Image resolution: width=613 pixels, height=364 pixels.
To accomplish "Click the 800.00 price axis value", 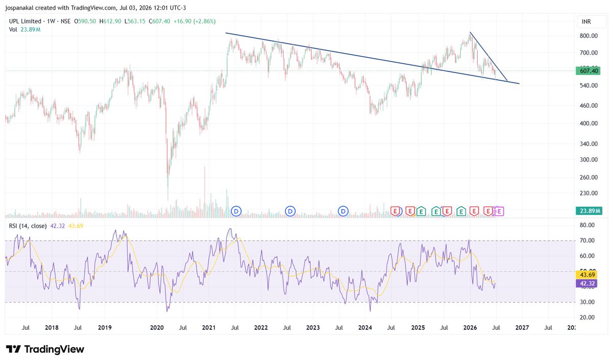I will 589,36.
